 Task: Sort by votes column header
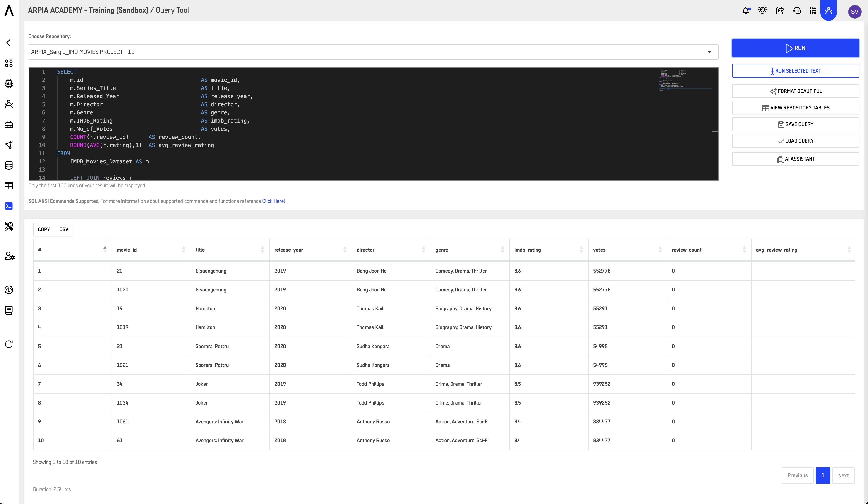(x=627, y=250)
